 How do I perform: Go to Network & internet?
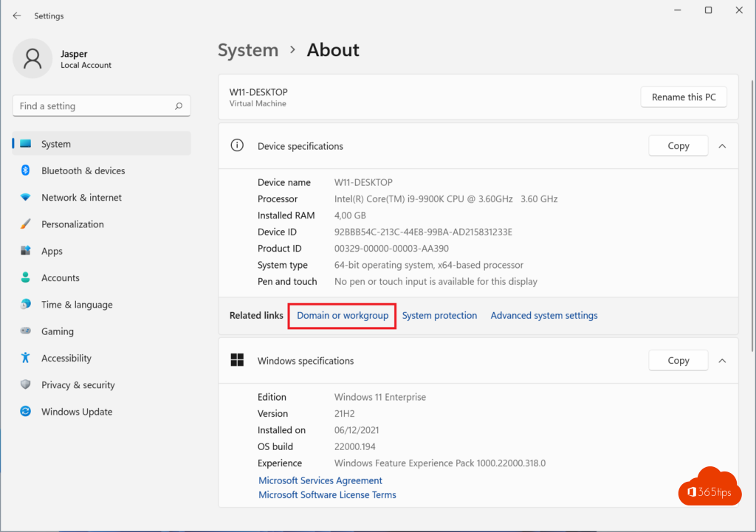tap(102, 198)
